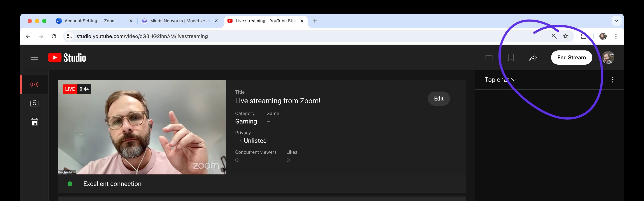Click the share stream icon
The width and height of the screenshot is (644, 201).
pyautogui.click(x=533, y=57)
